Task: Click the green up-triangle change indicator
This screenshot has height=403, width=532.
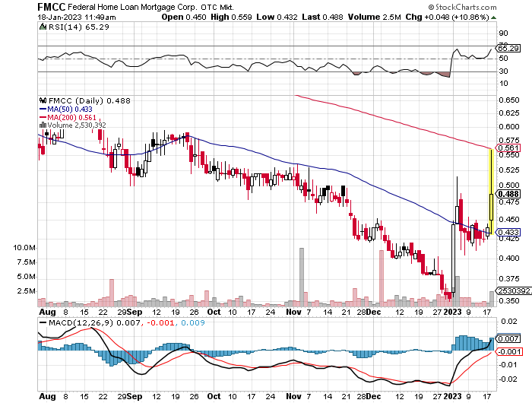Action: point(494,17)
